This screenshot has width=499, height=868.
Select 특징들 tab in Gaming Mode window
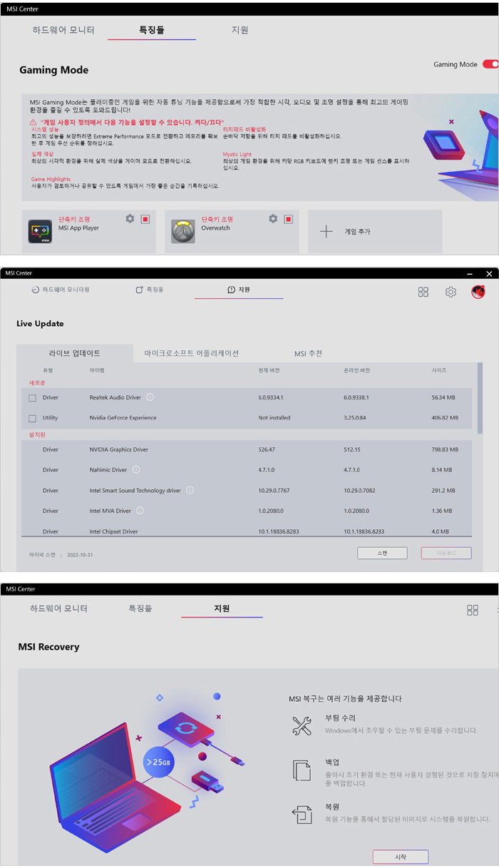pos(152,31)
